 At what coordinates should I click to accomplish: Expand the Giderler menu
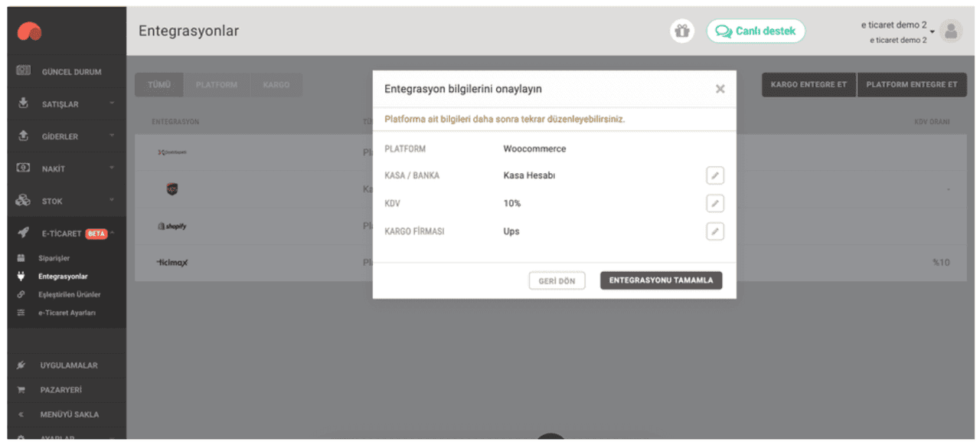pyautogui.click(x=67, y=136)
